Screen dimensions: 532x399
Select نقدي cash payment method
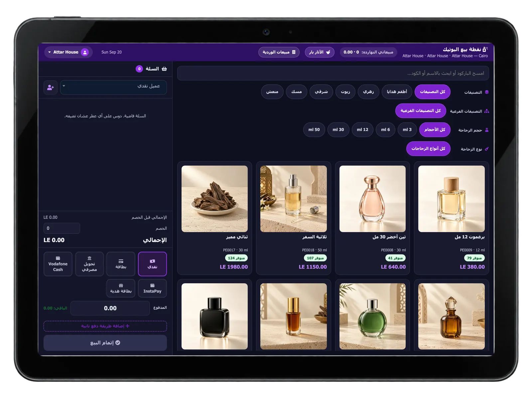pyautogui.click(x=152, y=264)
